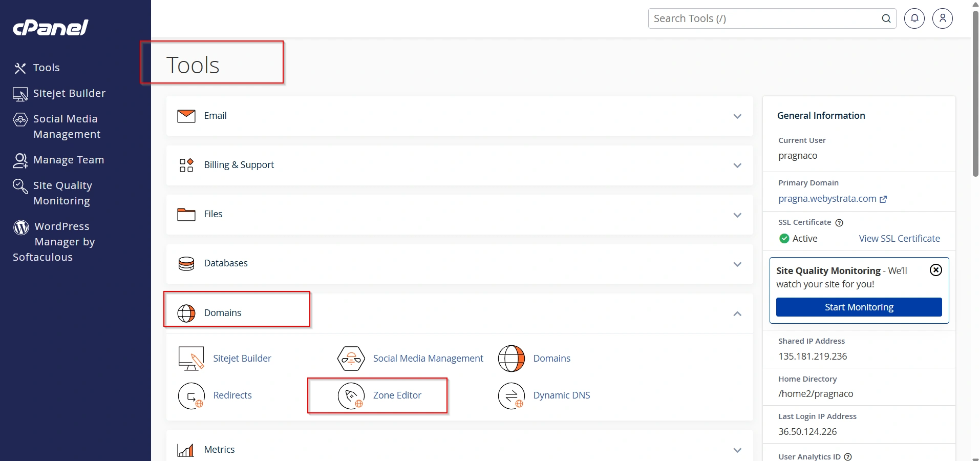Viewport: 980px width, 461px height.
Task: Click the User Analytics ID help icon
Action: [848, 457]
